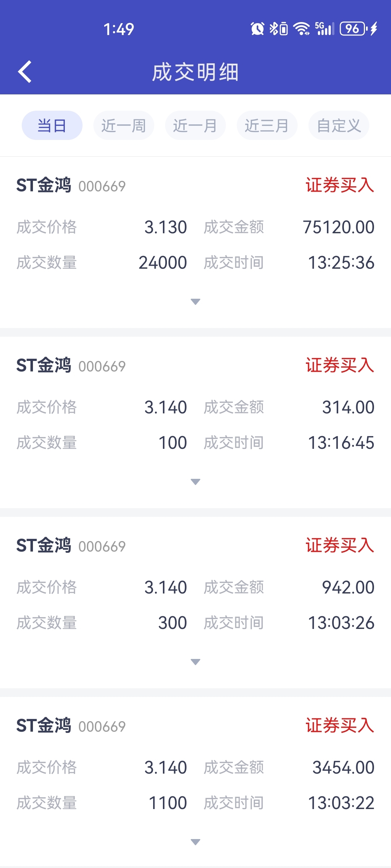Choose the 近三月 filter
391x868 pixels.
tap(267, 125)
